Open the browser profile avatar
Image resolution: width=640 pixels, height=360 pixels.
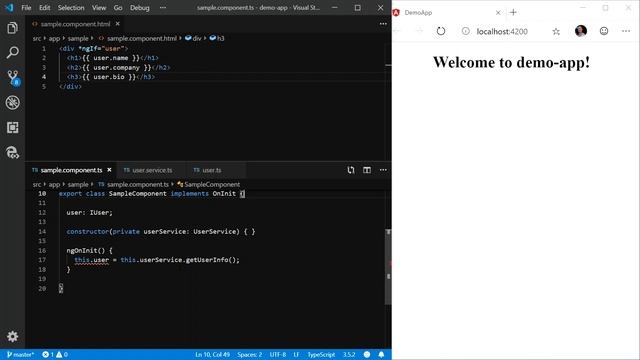581,31
